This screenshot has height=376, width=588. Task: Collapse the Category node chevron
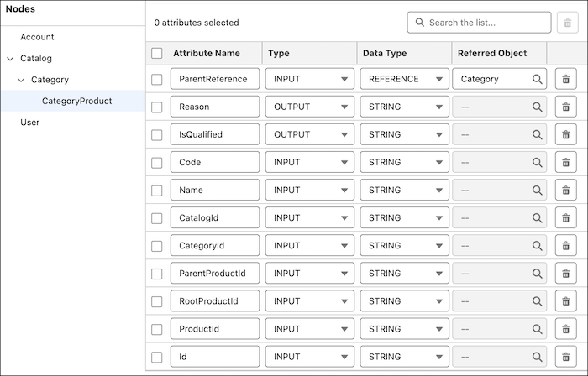click(21, 80)
